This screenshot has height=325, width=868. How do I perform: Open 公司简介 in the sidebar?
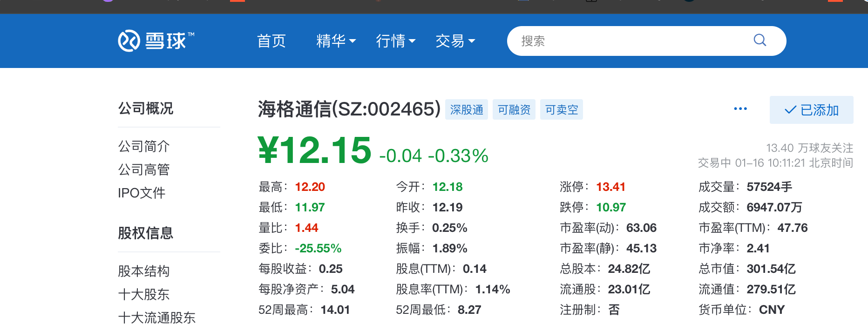(x=144, y=146)
